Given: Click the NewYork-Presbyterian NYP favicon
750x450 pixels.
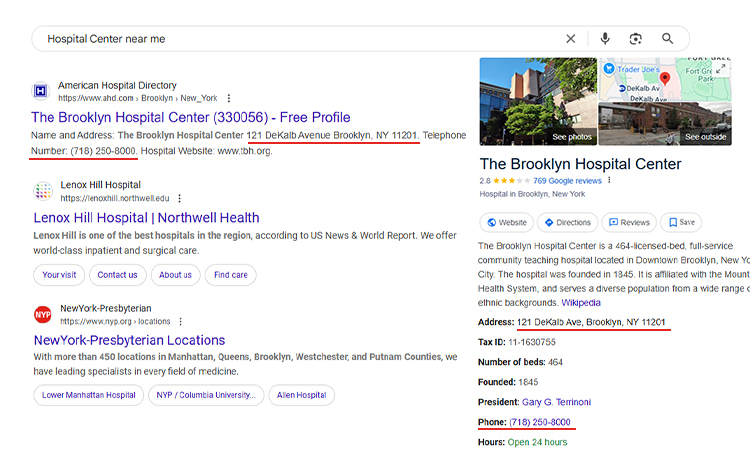Looking at the screenshot, I should click(x=43, y=315).
